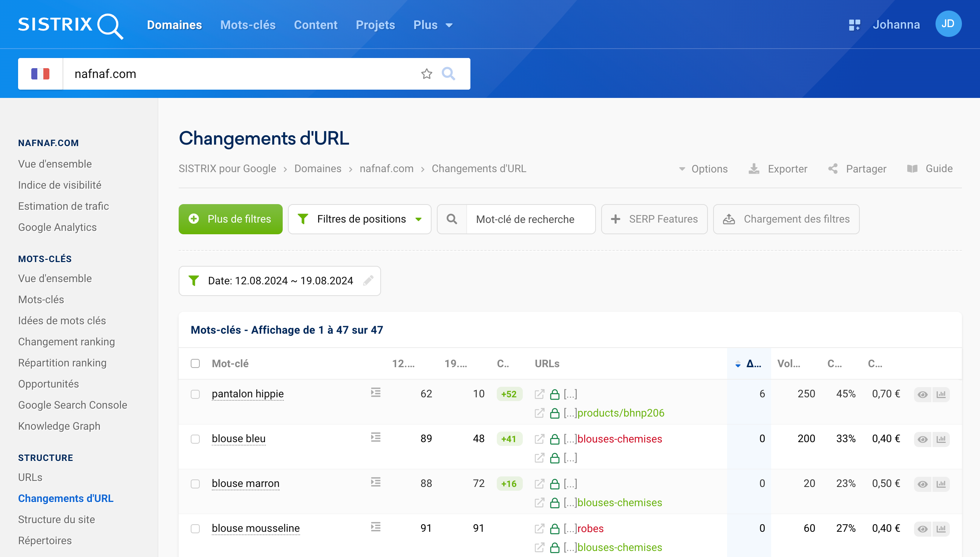
Task: Click the search magnifier in domain bar
Action: pos(448,73)
